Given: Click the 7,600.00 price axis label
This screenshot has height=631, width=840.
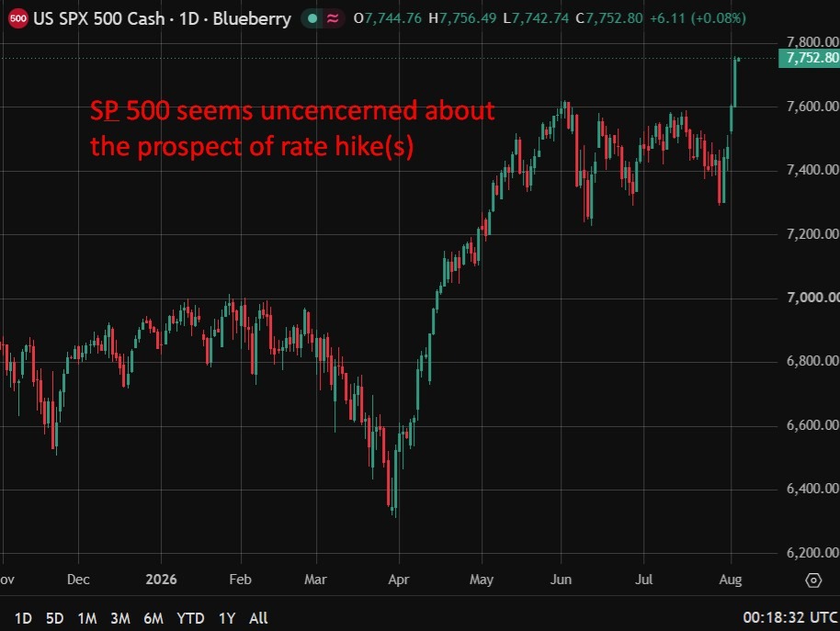Looking at the screenshot, I should coord(812,107).
